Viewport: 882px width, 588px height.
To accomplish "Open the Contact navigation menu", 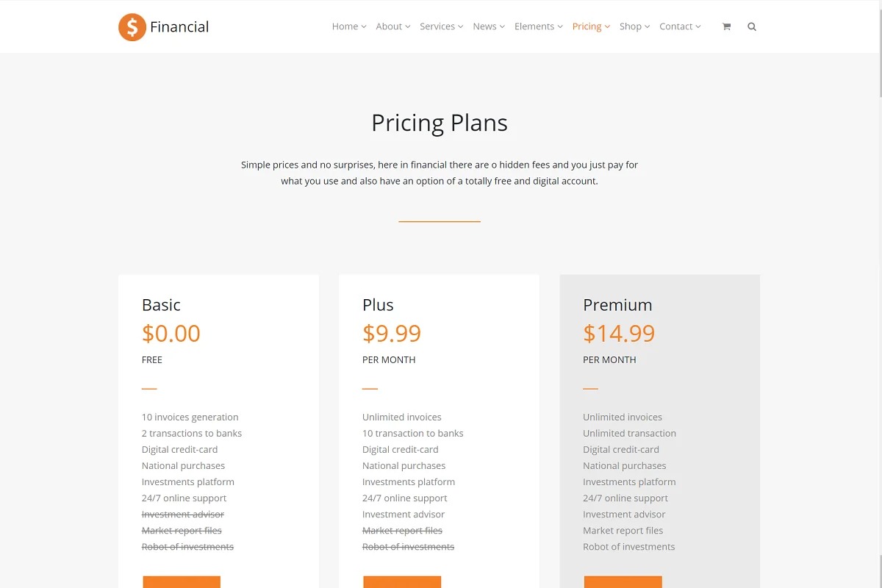I will (x=680, y=26).
